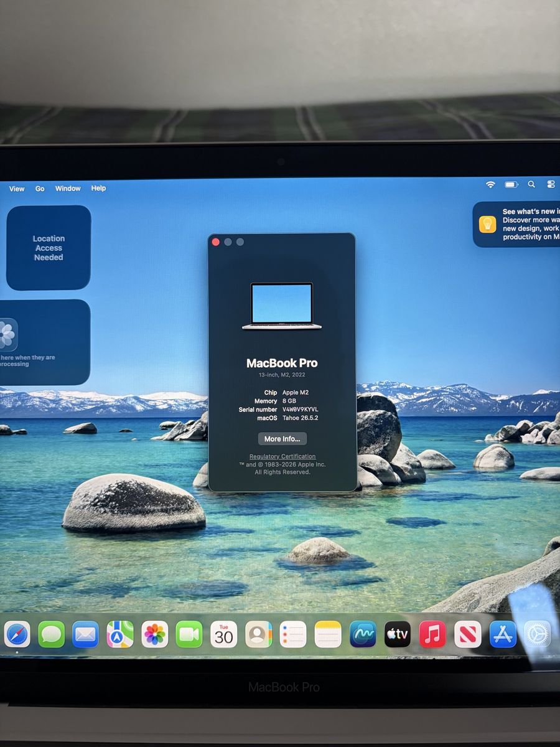The height and width of the screenshot is (747, 560).
Task: Click the Apple Inc. copyright text
Action: (x=282, y=468)
